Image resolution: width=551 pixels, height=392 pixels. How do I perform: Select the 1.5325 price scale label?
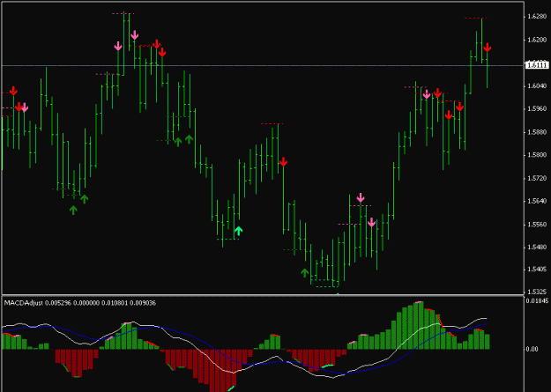pyautogui.click(x=535, y=292)
